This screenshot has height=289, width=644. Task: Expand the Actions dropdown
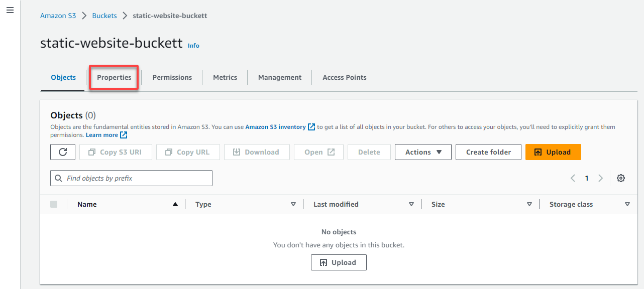pyautogui.click(x=423, y=152)
